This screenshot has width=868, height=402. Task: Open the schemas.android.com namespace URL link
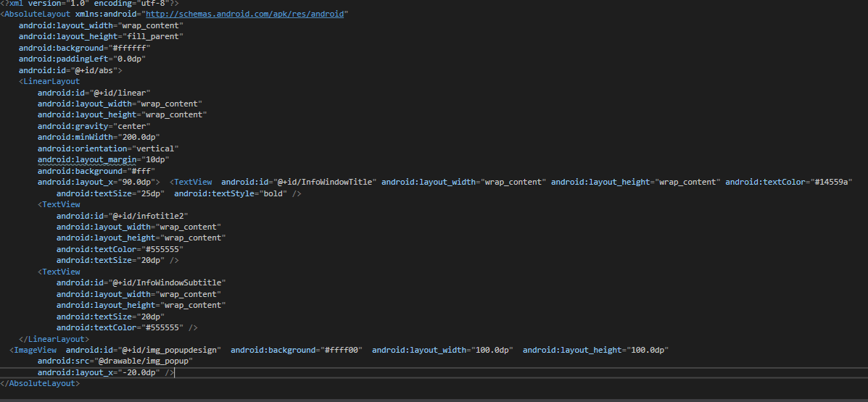pos(244,14)
